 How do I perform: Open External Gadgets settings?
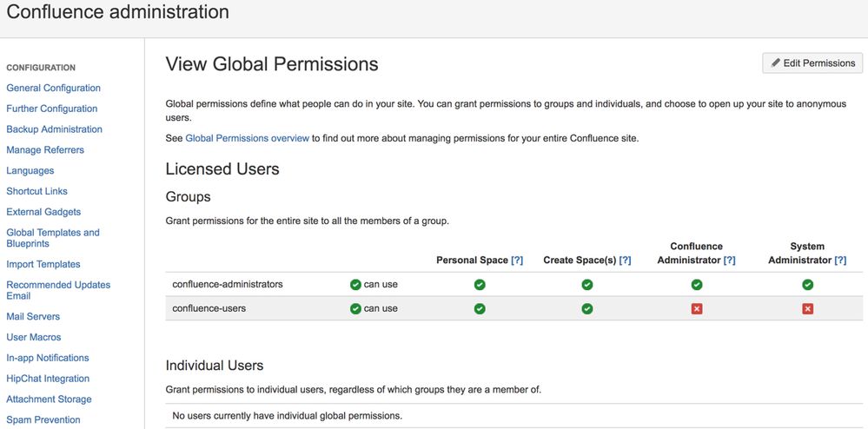(x=43, y=212)
